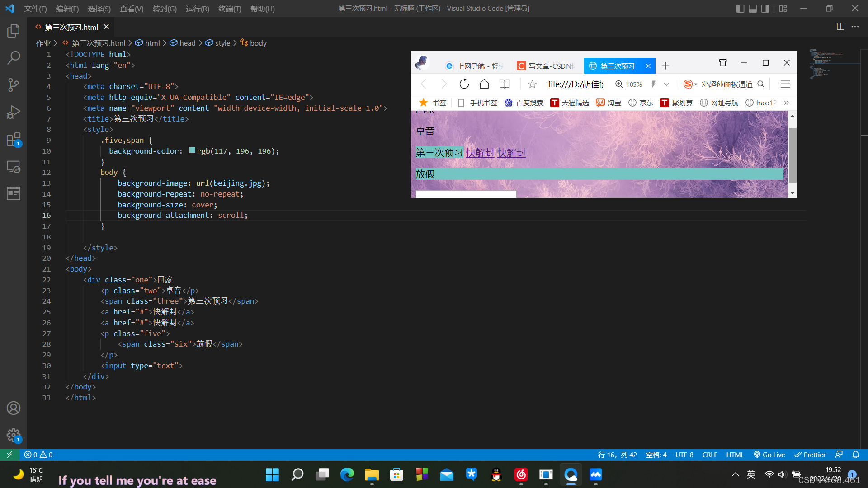
Task: Open browser reading mode icon
Action: click(x=505, y=84)
